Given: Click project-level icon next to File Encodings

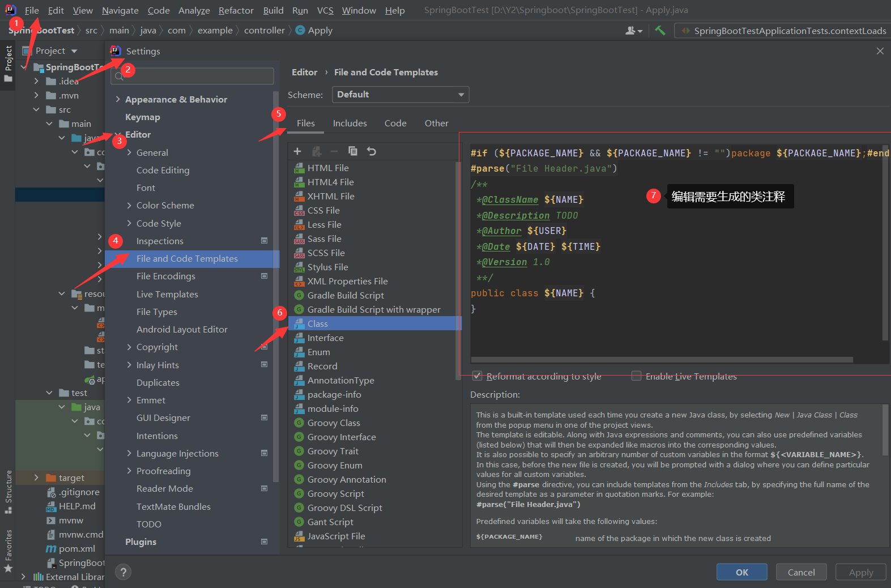Looking at the screenshot, I should (x=264, y=276).
